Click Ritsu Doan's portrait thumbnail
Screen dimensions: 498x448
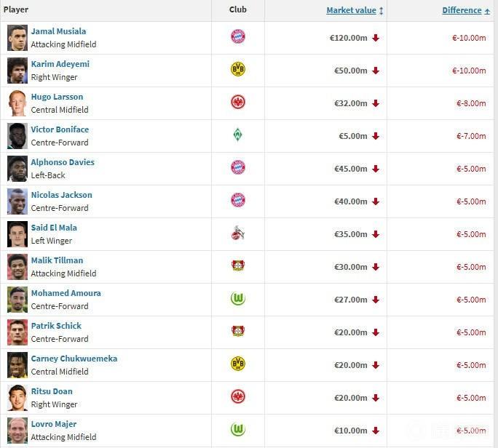pos(17,398)
